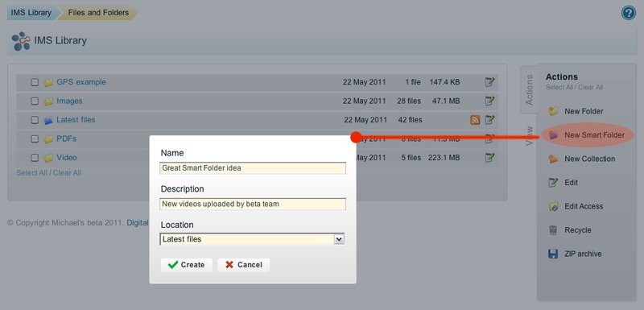Screen dimensions: 644x310
Task: Click Select All / Clear All under Actions heading
Action: (574, 88)
